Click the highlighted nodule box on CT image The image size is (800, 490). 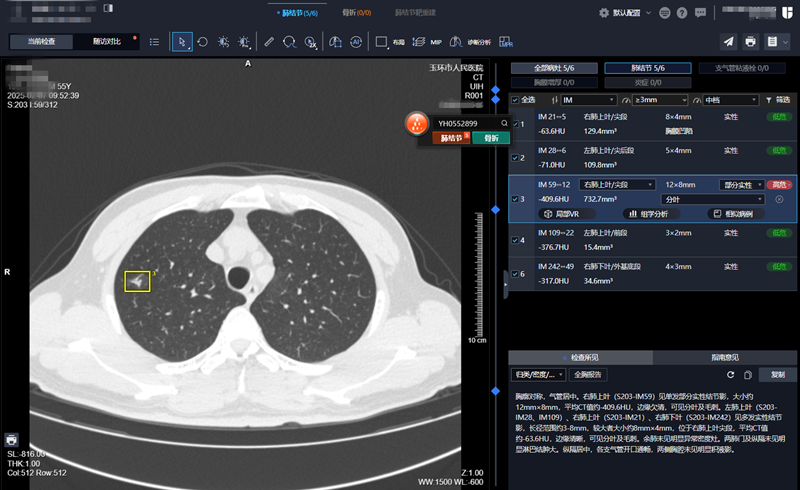pyautogui.click(x=137, y=281)
